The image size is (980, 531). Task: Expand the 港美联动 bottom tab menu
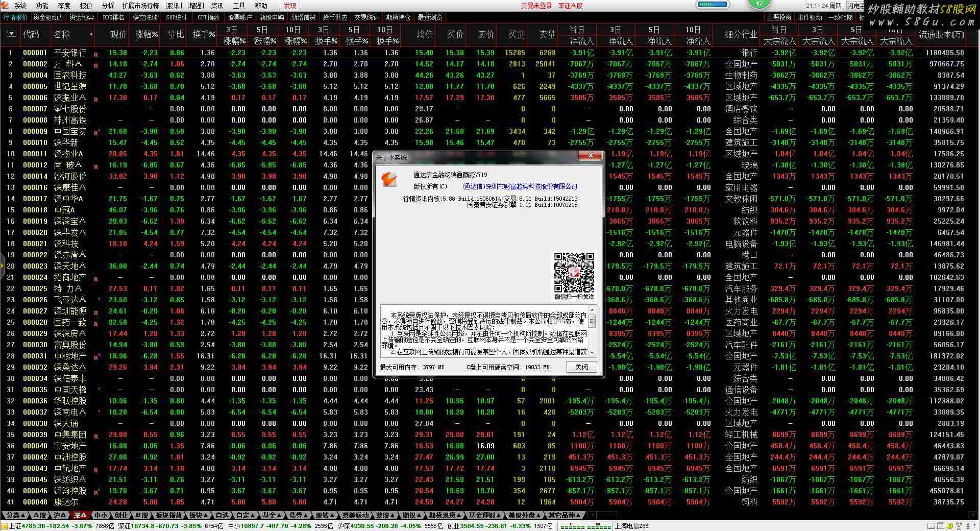[355, 515]
